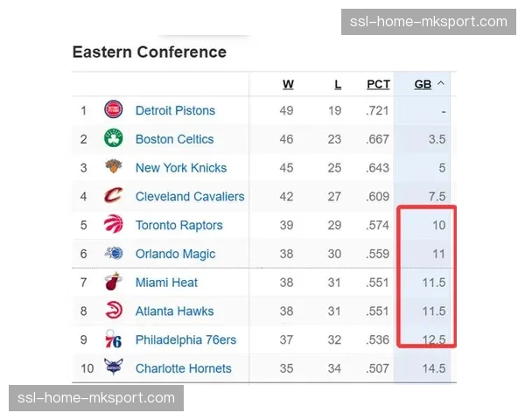The height and width of the screenshot is (420, 525).
Task: Click the Atlanta Hawks logo icon
Action: click(x=114, y=311)
